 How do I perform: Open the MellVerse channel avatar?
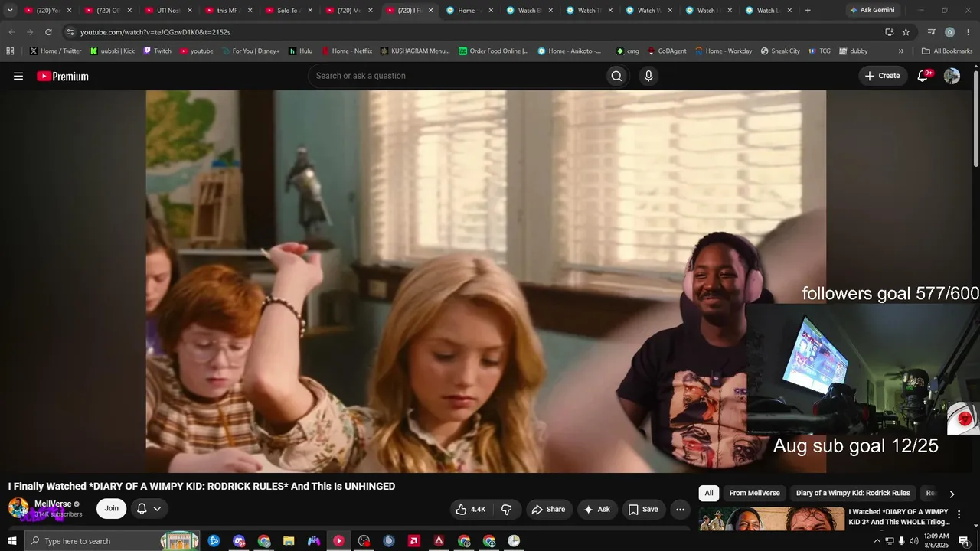coord(18,508)
